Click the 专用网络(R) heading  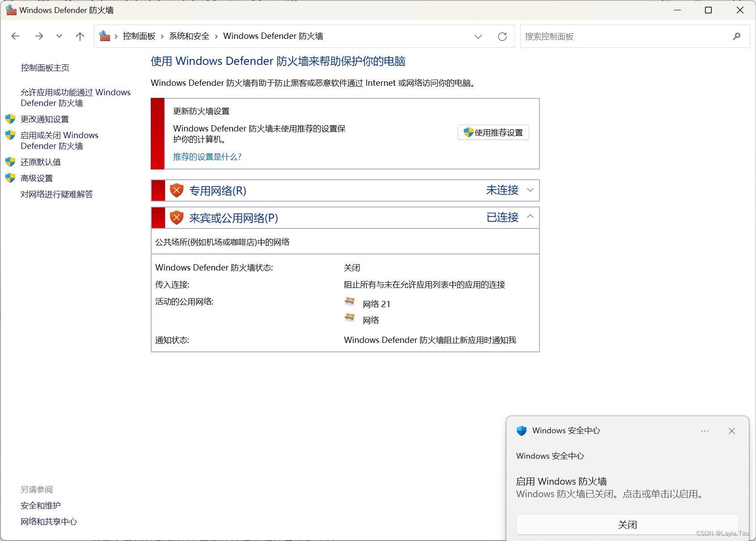pyautogui.click(x=218, y=191)
